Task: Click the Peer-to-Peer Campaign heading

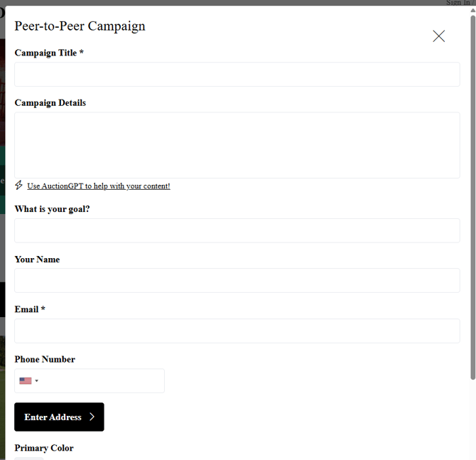Action: [x=80, y=26]
